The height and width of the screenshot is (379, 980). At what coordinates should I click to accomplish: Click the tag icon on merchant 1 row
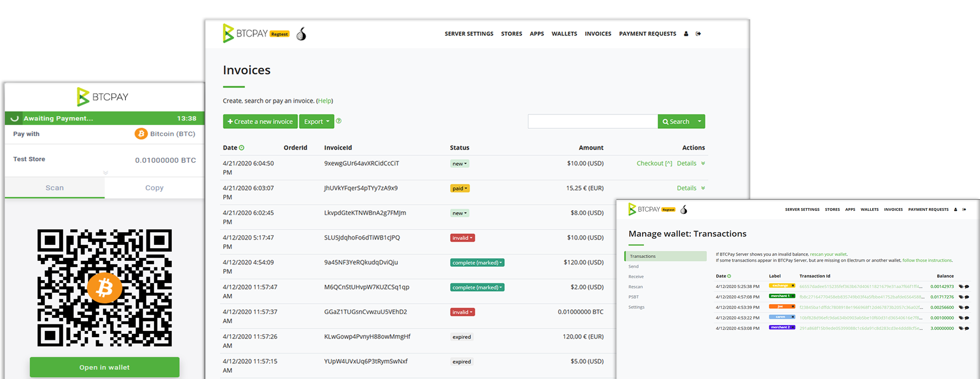tap(961, 297)
